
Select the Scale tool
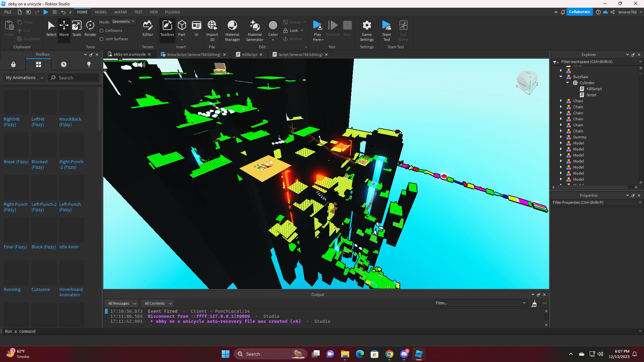point(77,29)
